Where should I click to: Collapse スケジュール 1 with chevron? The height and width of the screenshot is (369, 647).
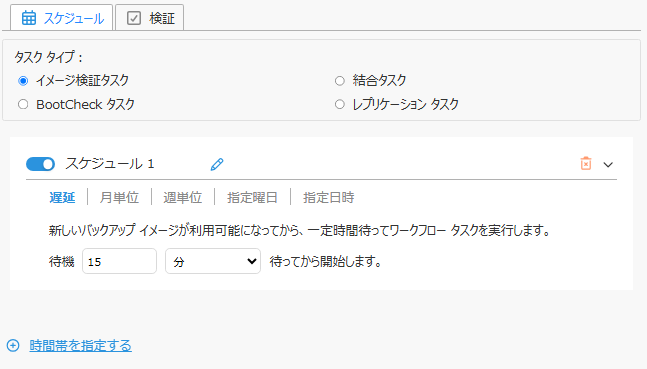coord(608,165)
